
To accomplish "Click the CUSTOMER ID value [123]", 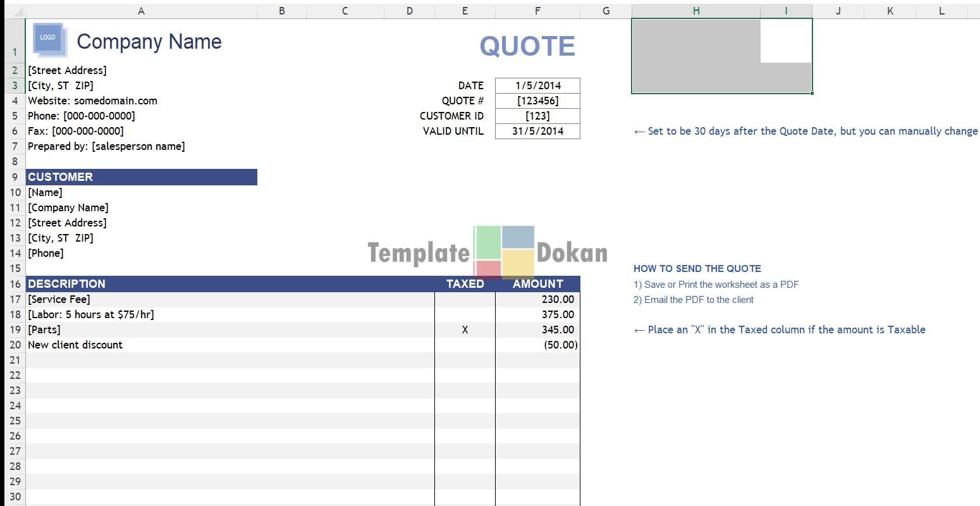I will [537, 116].
